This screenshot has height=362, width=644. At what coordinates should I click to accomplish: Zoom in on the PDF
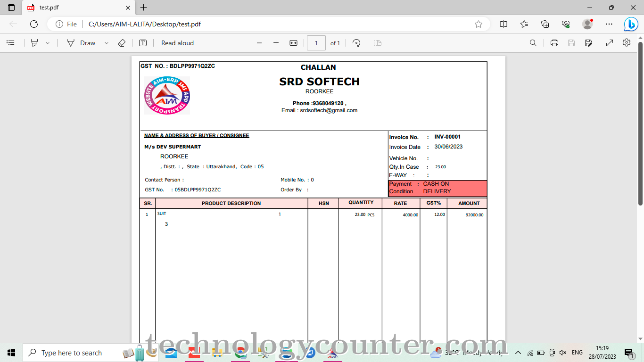[x=276, y=43]
